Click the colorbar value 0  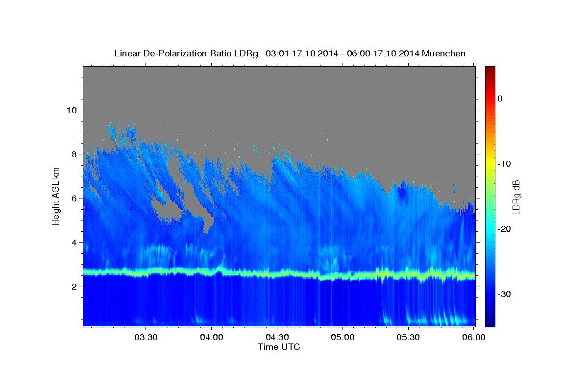pyautogui.click(x=500, y=98)
